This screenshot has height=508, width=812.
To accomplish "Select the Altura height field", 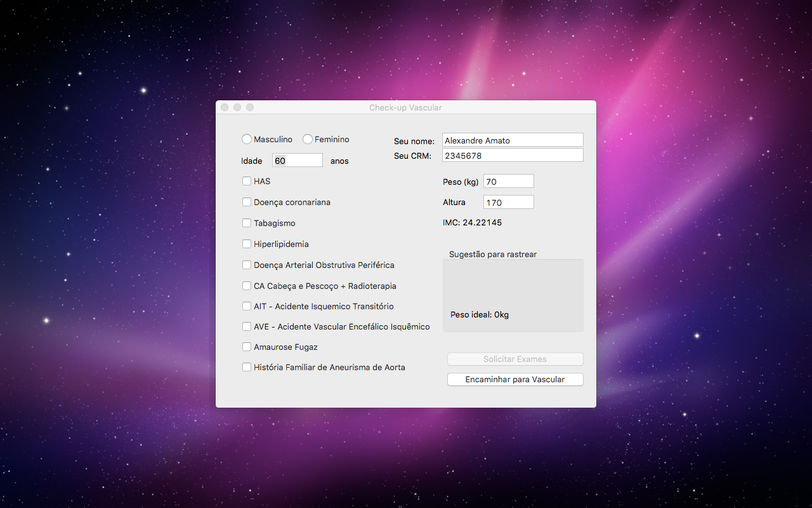I will point(508,203).
